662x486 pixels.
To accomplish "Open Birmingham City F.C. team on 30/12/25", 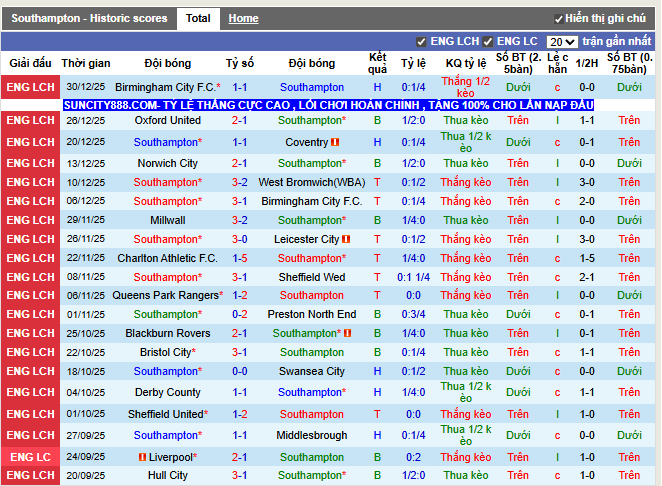I will 165,87.
